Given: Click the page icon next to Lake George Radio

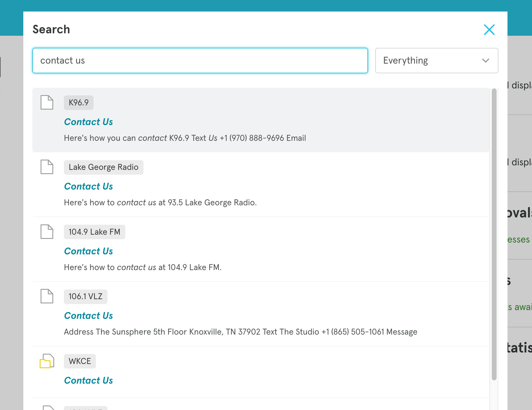Looking at the screenshot, I should coord(47,167).
